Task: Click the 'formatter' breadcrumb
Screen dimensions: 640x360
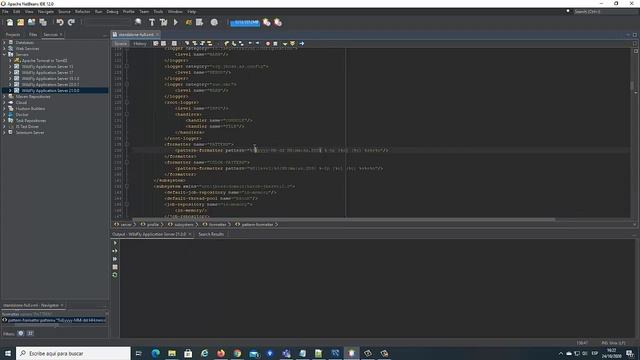Action: pos(218,224)
